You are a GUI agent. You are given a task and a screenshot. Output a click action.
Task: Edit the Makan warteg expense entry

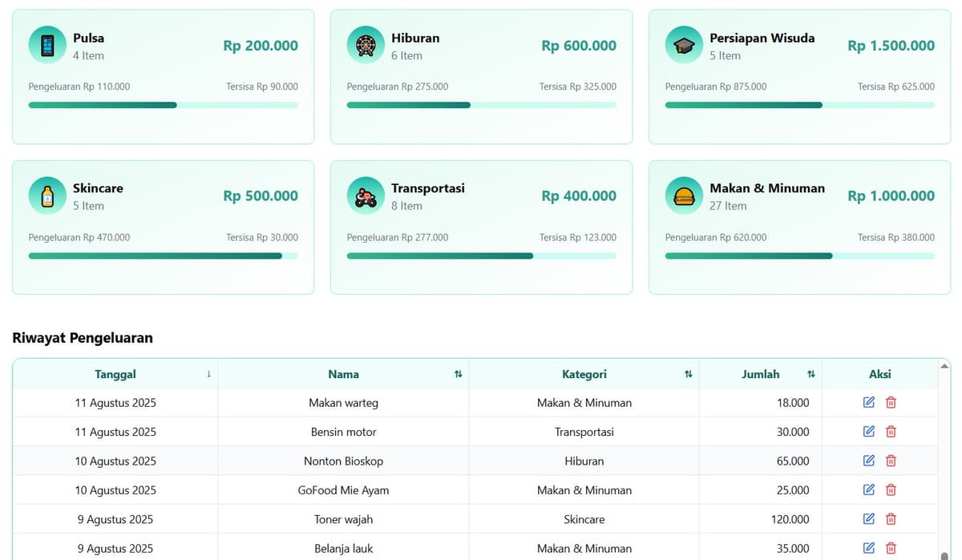pyautogui.click(x=869, y=402)
